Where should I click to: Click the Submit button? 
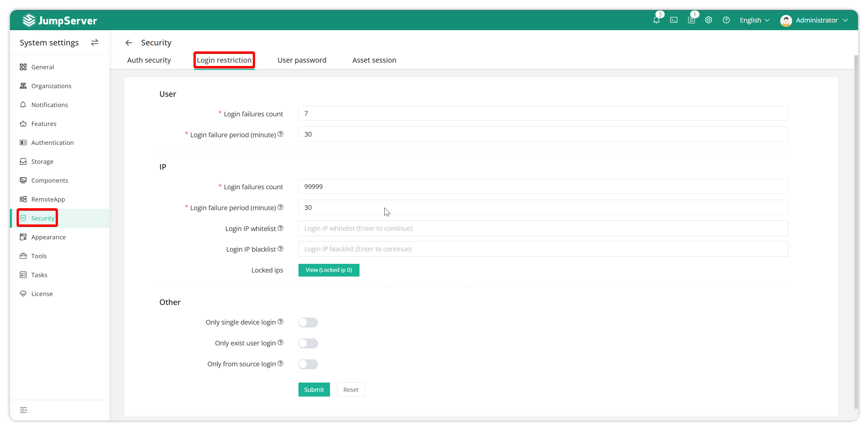[314, 389]
